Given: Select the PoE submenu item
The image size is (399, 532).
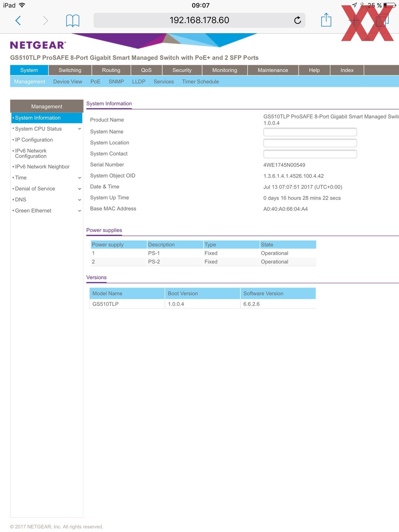Looking at the screenshot, I should (95, 82).
